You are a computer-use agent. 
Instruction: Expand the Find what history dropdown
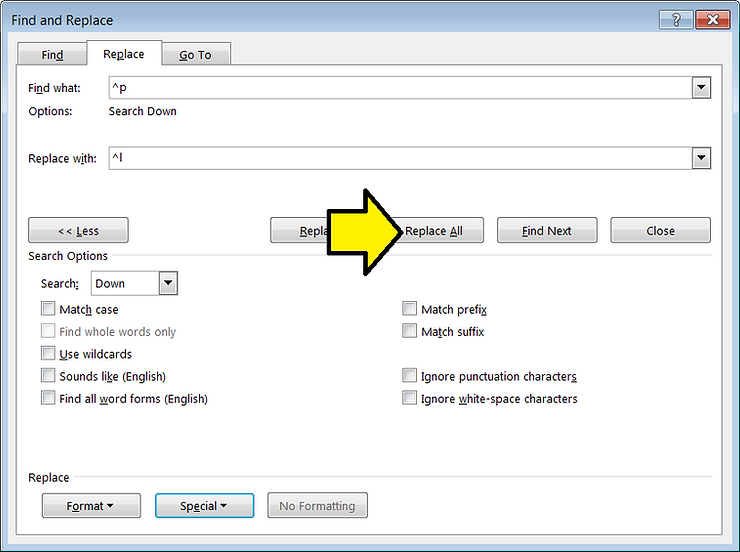[701, 88]
